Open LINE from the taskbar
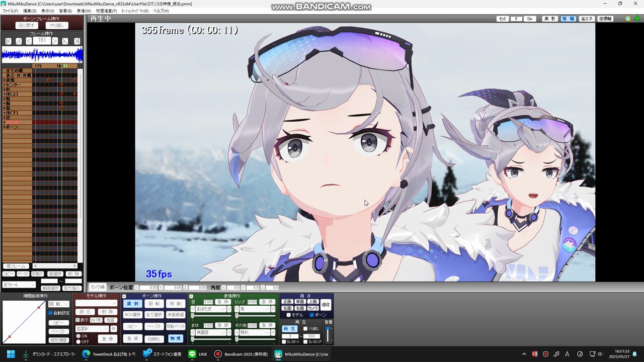Image resolution: width=644 pixels, height=362 pixels. click(x=198, y=354)
